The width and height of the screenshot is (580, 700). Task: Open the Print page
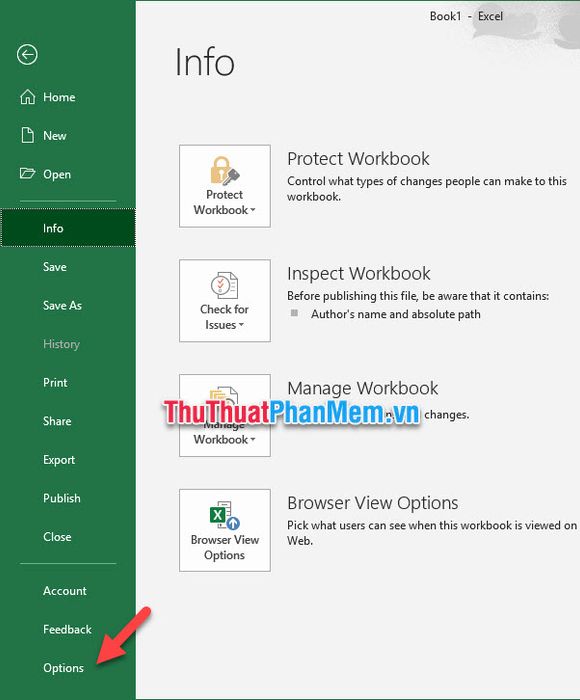coord(68,383)
